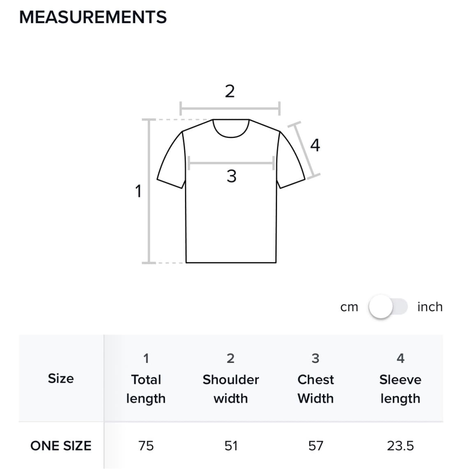Click the vertical total length measurement bar

(x=149, y=191)
